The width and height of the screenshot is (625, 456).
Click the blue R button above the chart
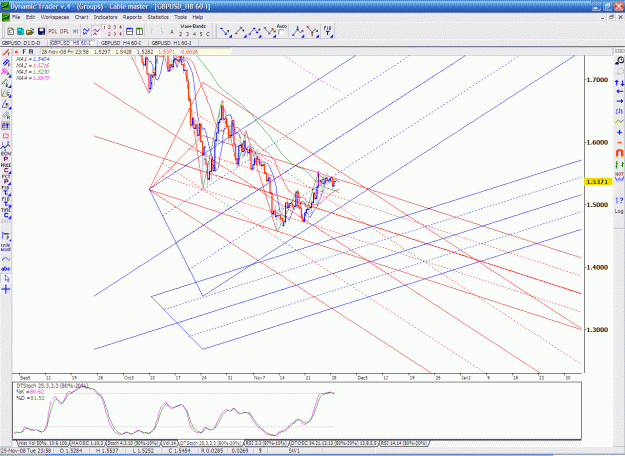coord(31,52)
